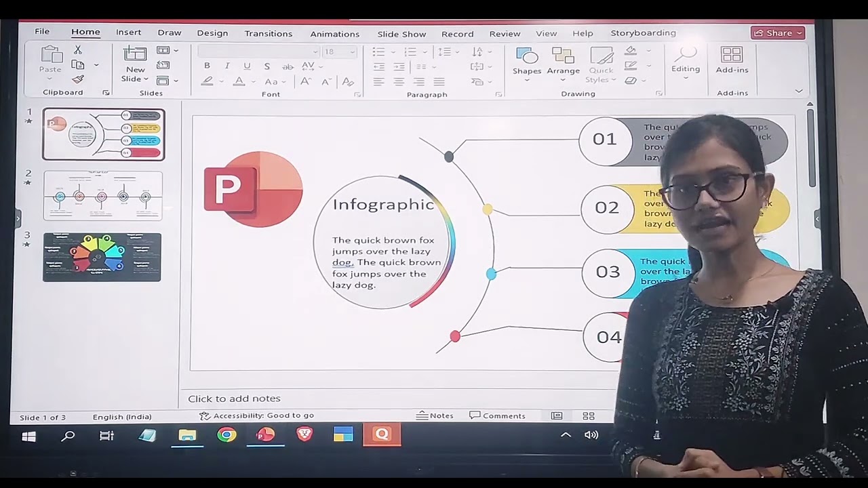Open File Explorer from the taskbar
Screen dimensions: 868x488
(187, 435)
